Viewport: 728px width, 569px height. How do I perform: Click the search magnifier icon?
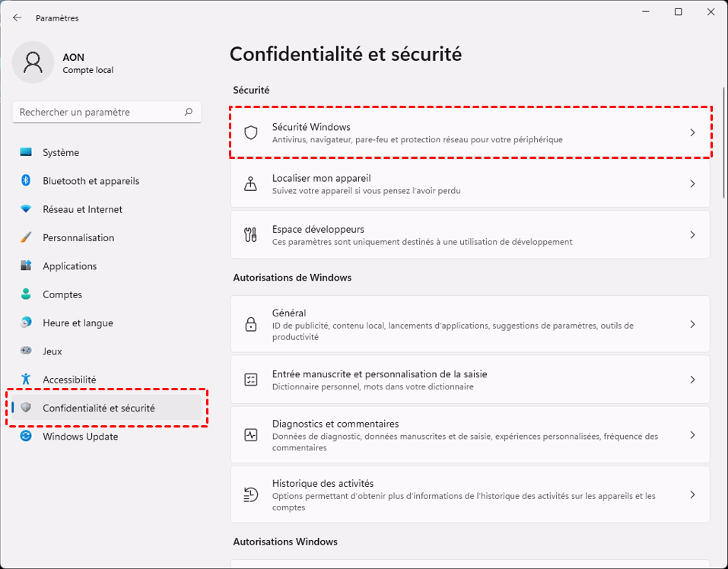click(189, 112)
